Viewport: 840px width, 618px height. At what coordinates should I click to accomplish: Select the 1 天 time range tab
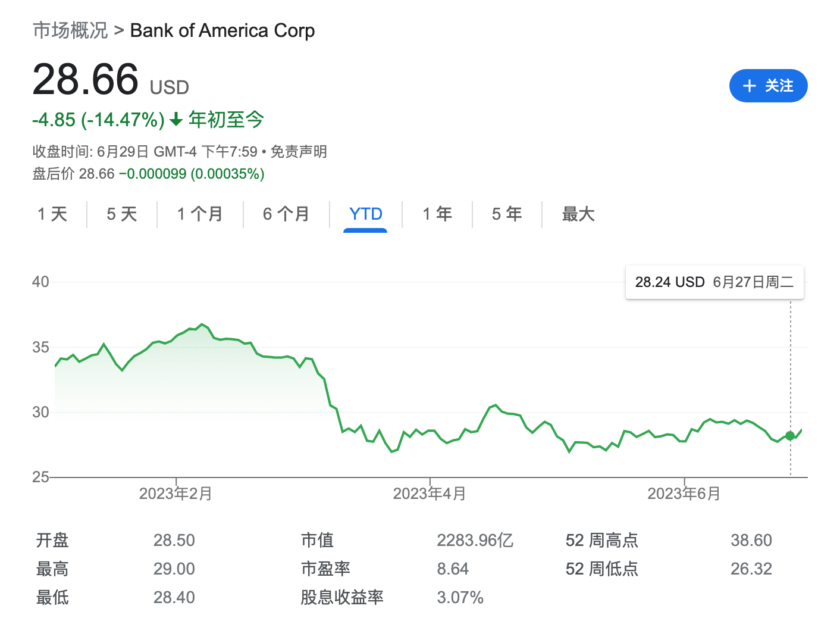click(52, 214)
